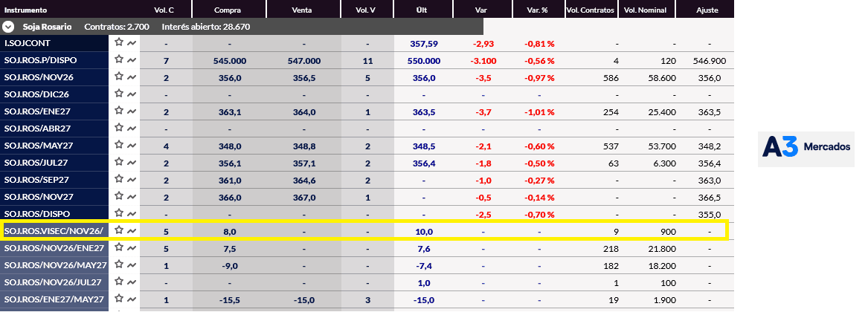Sort by the Instrumento column header
The width and height of the screenshot is (868, 315).
click(25, 10)
